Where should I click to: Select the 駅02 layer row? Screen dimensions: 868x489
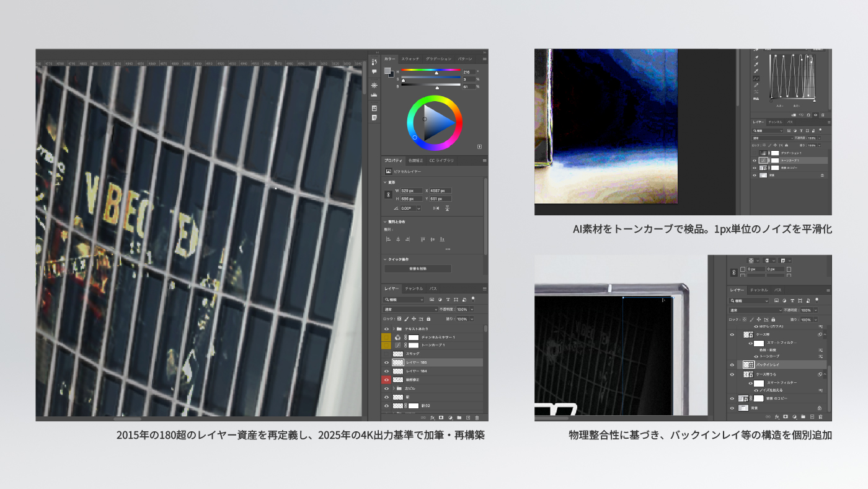(x=432, y=405)
